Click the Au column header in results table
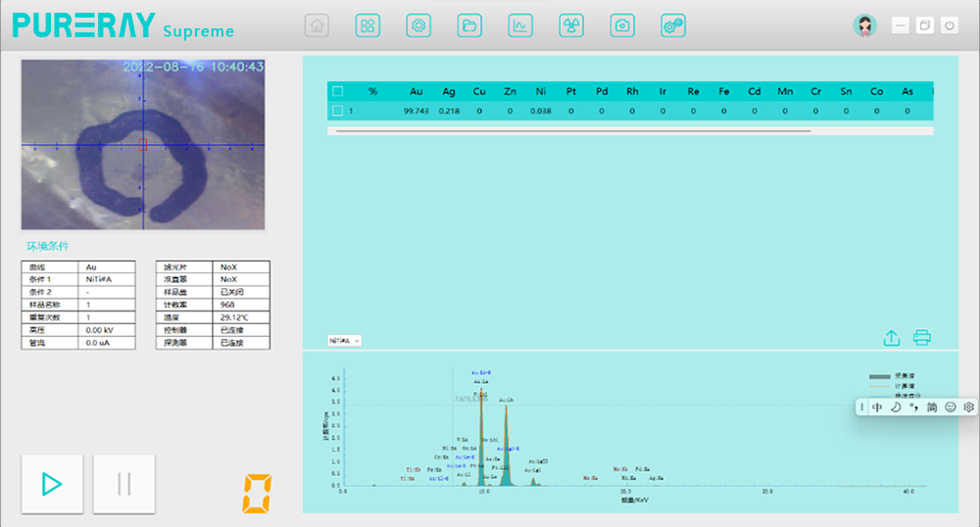The image size is (980, 527). pos(416,91)
